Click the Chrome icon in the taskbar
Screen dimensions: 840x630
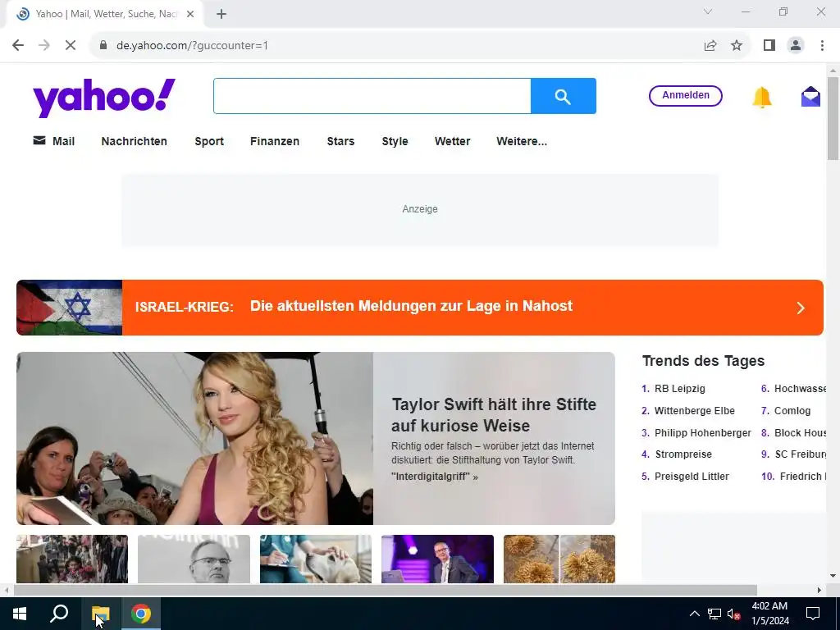coord(141,614)
